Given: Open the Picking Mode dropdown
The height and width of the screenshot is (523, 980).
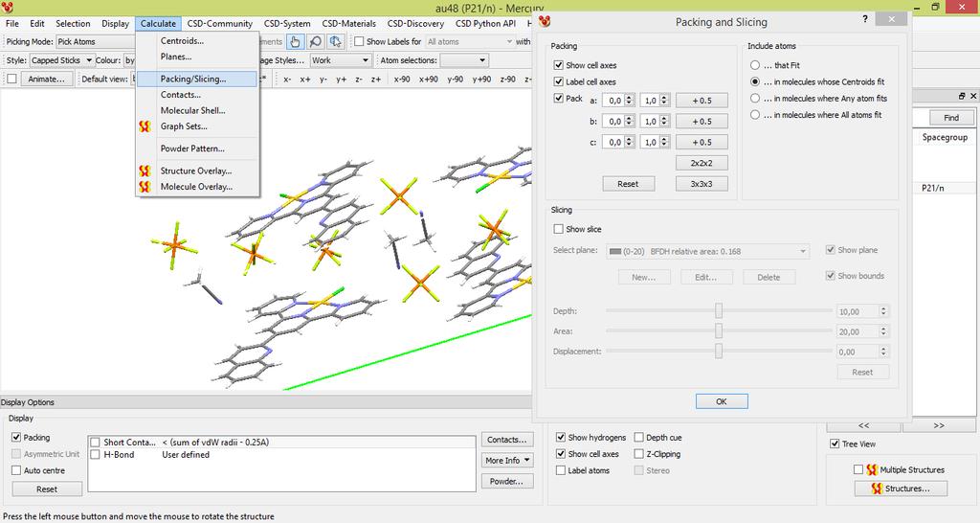Looking at the screenshot, I should tap(95, 41).
